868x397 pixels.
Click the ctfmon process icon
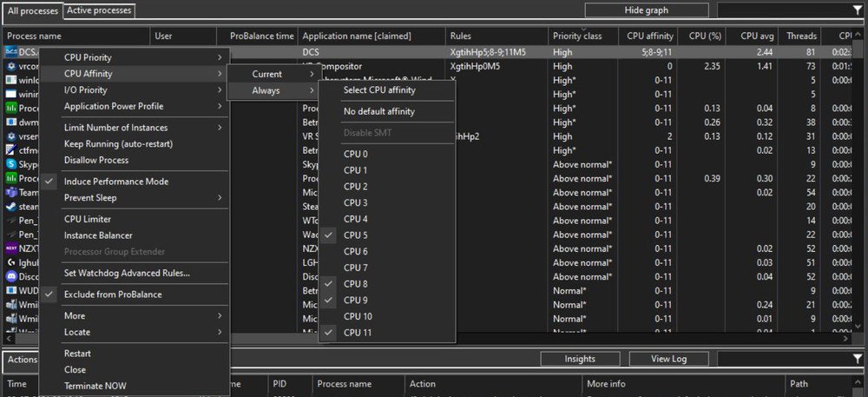point(11,150)
